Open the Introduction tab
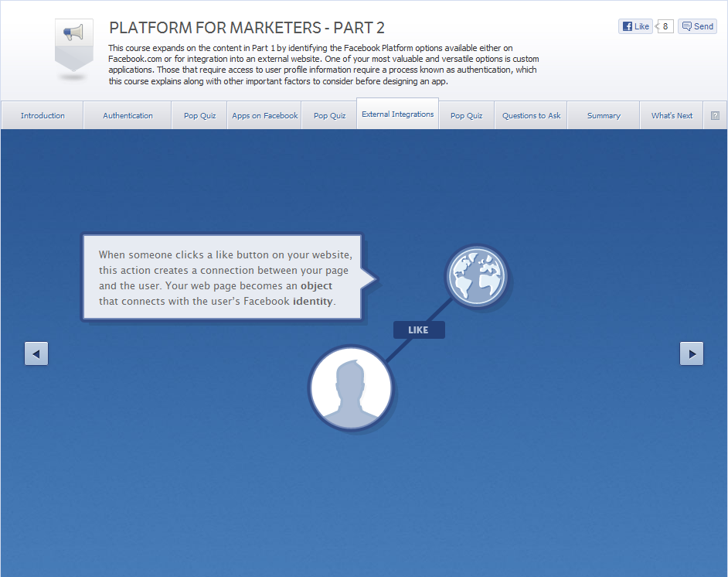 tap(43, 116)
